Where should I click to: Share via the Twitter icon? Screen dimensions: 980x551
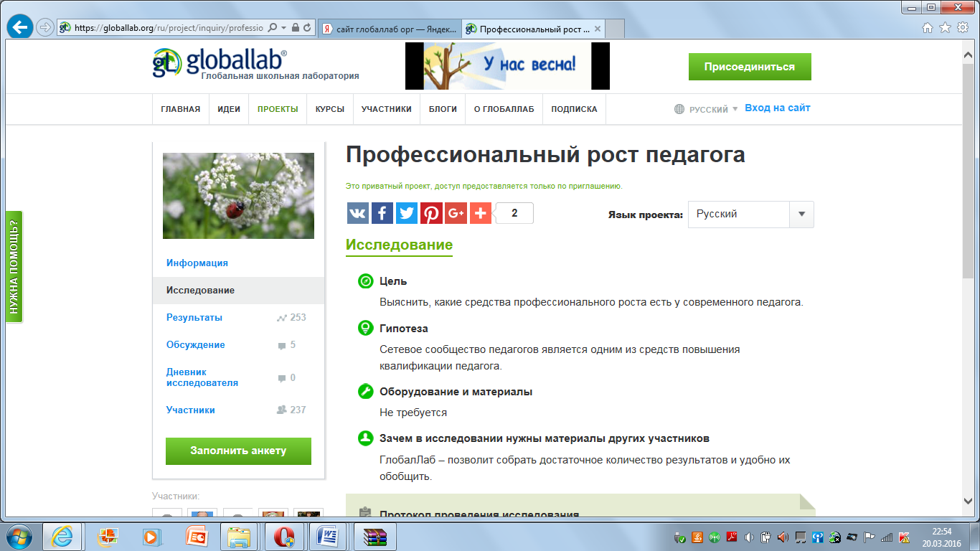click(x=407, y=213)
